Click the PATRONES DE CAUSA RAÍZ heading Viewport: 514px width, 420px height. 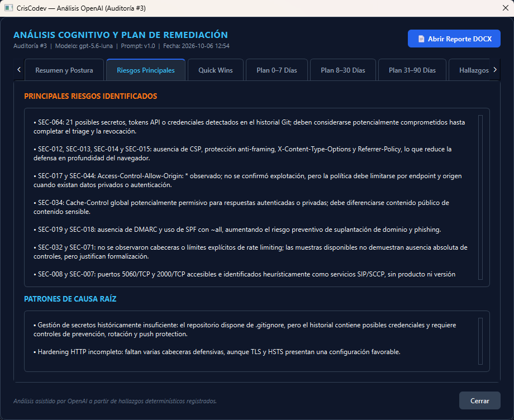click(70, 299)
